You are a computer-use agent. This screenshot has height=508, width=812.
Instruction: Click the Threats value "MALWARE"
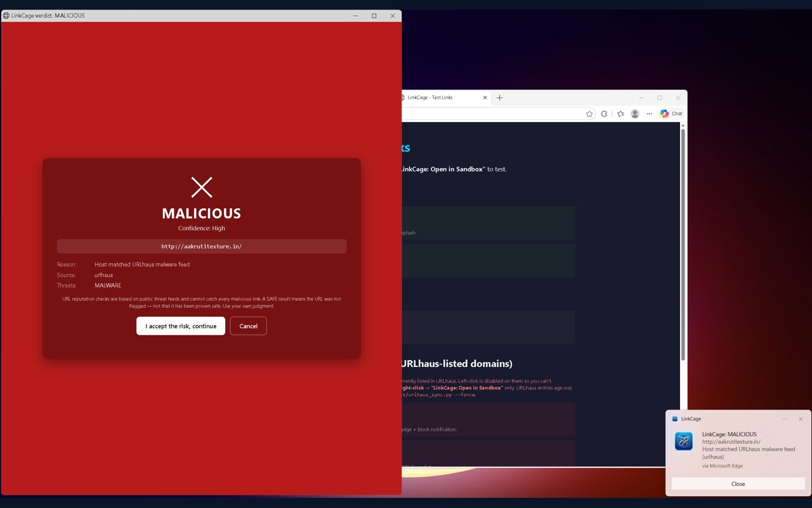click(108, 286)
